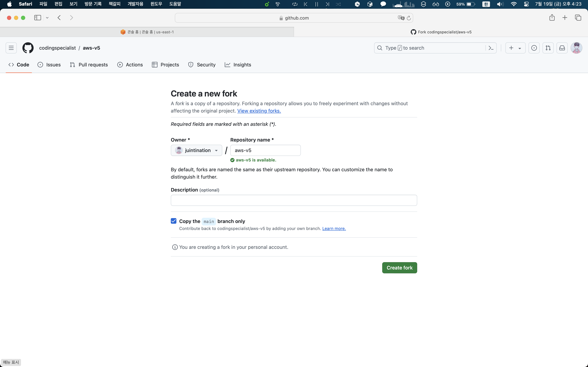Viewport: 588px width, 367px height.
Task: Open the Insights tab
Action: coord(238,64)
